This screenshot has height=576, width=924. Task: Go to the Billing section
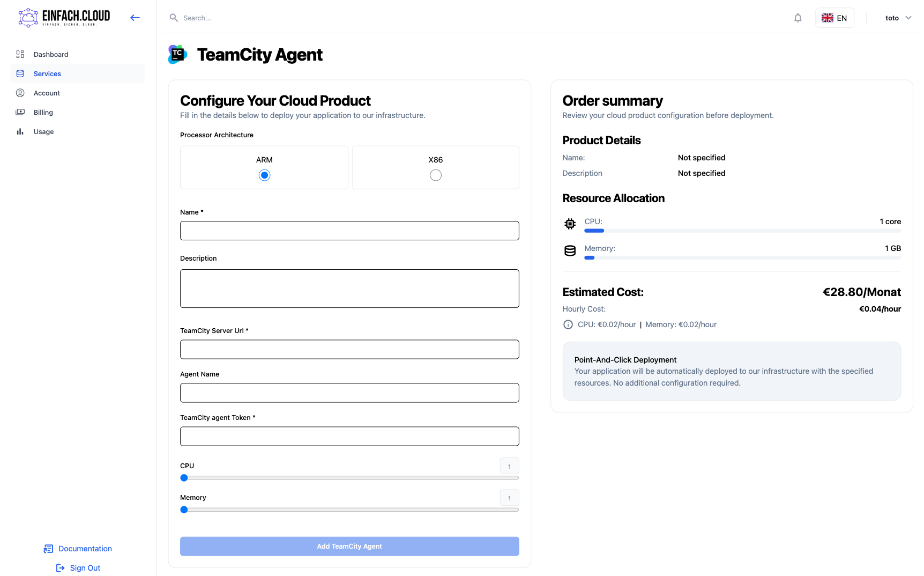pos(43,112)
